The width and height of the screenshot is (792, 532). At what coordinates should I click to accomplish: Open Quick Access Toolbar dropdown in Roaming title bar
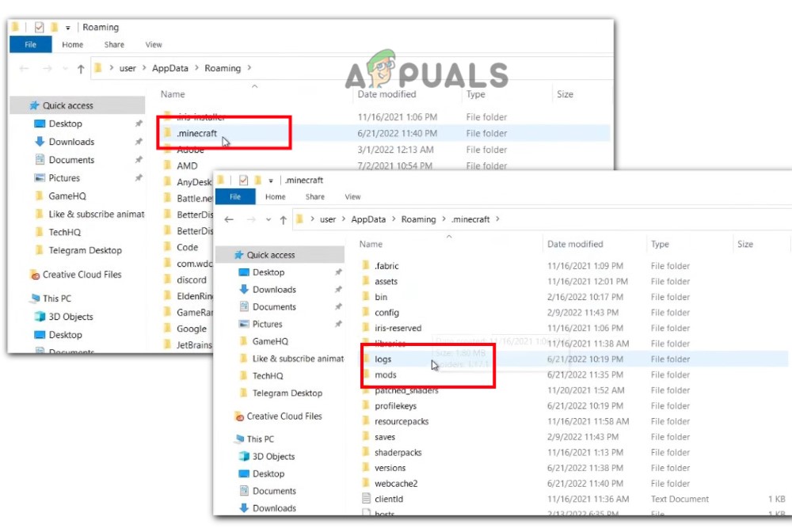point(67,28)
